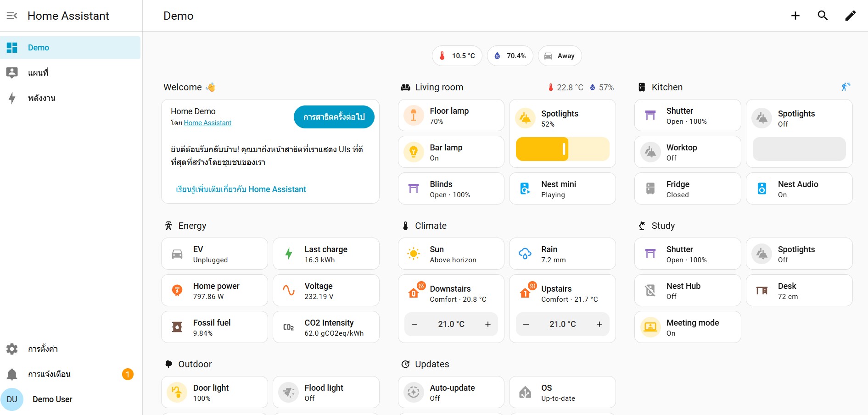The height and width of the screenshot is (415, 868).
Task: Open the Nest mini speaker icon
Action: (525, 188)
